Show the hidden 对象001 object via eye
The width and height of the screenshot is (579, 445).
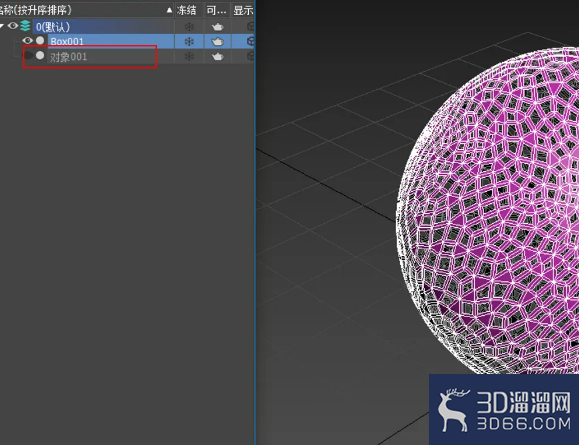pos(28,55)
